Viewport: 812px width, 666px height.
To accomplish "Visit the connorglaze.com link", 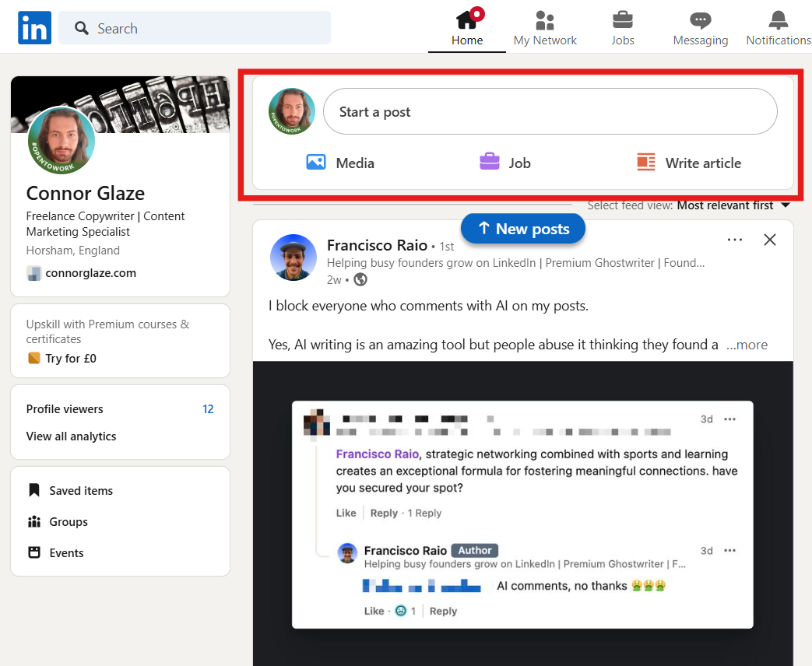I will coord(90,273).
